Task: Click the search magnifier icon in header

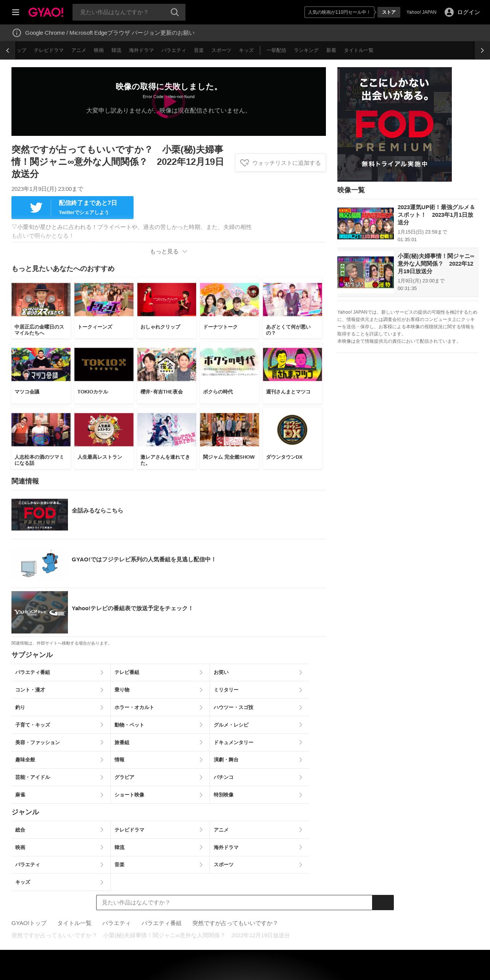Action: (175, 12)
